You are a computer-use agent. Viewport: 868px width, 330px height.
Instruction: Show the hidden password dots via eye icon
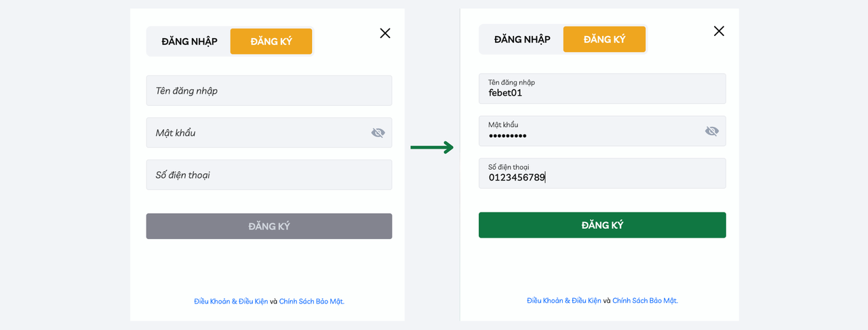click(x=711, y=131)
